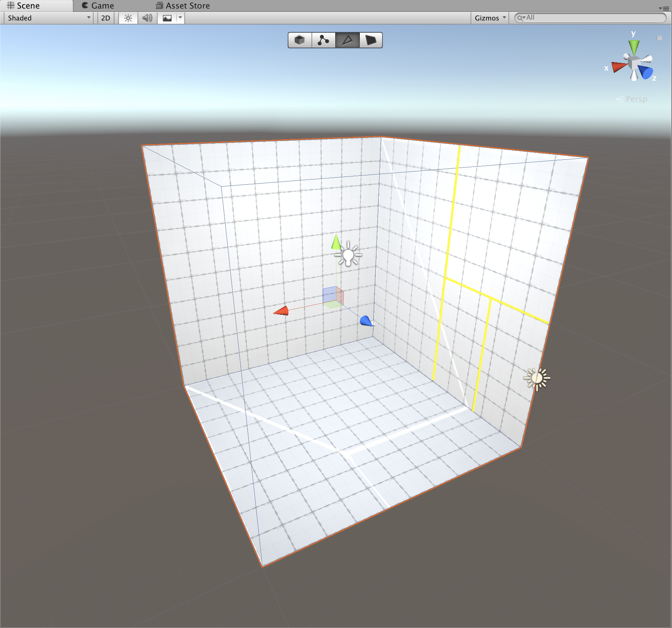
Task: Expand the Gizmos dropdown
Action: click(490, 18)
